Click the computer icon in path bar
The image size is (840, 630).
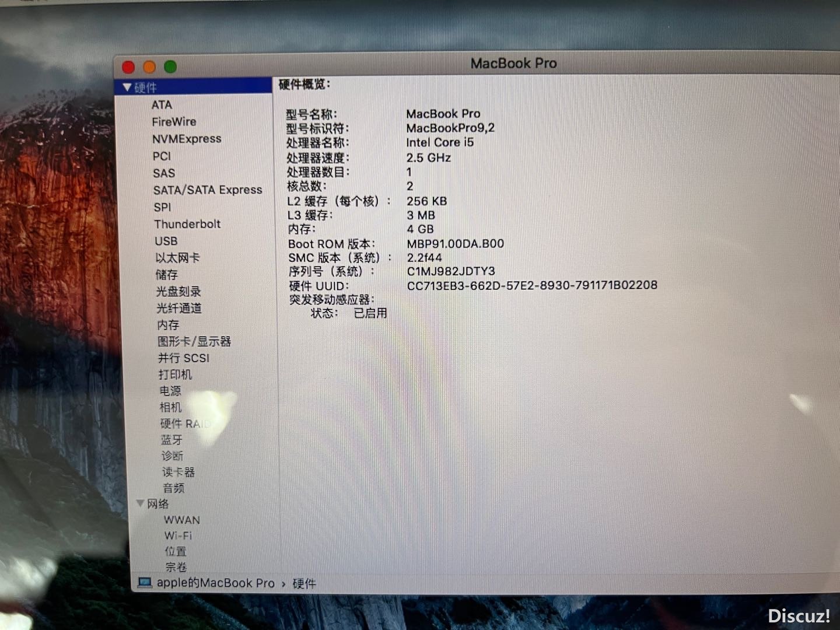(x=145, y=583)
